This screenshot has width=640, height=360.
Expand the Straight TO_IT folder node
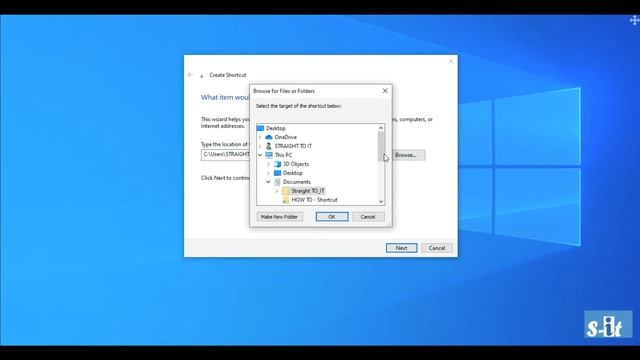click(x=277, y=191)
